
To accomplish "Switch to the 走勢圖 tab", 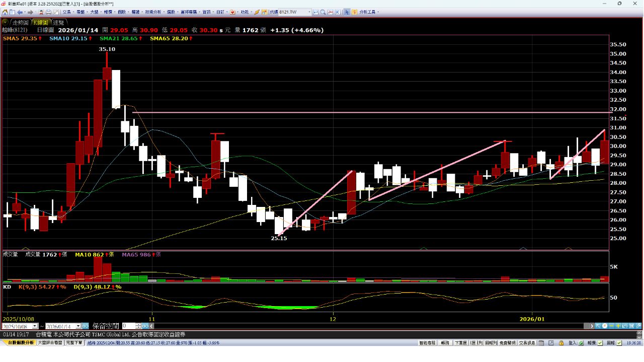I will 21,22.
